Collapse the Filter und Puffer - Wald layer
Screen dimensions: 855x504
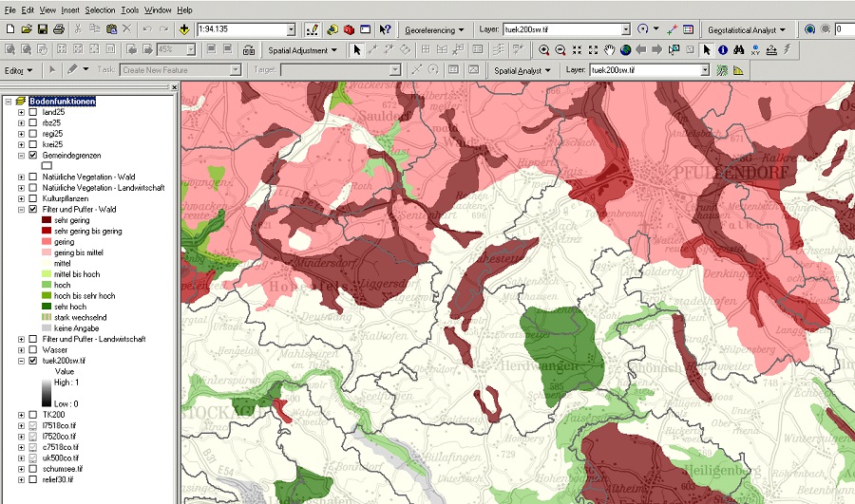click(x=21, y=209)
